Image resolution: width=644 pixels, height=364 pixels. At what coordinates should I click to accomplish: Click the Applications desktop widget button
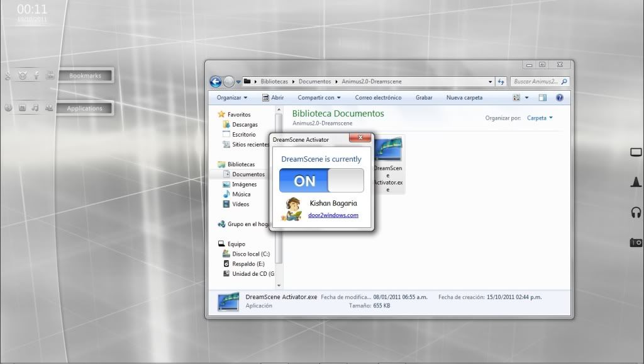[x=85, y=108]
